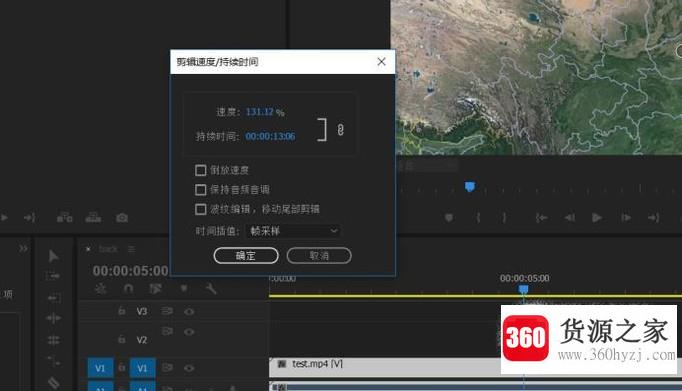Viewport: 682px width, 391px height.
Task: Enable the 倒放速度 checkbox
Action: tap(201, 170)
